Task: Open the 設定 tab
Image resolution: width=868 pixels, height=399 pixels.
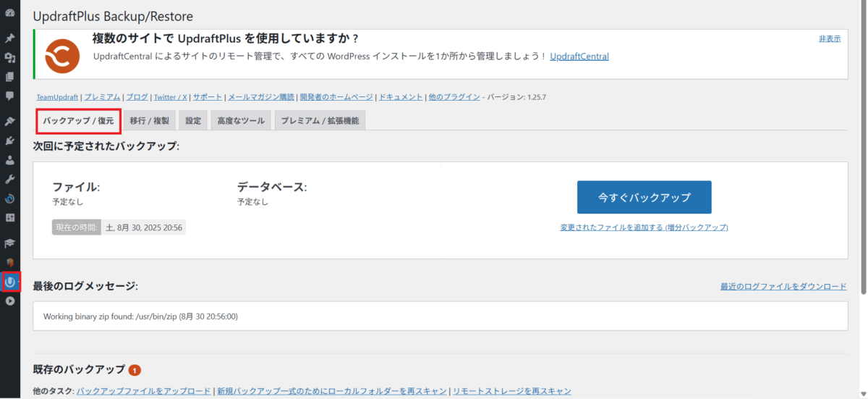Action: point(193,121)
